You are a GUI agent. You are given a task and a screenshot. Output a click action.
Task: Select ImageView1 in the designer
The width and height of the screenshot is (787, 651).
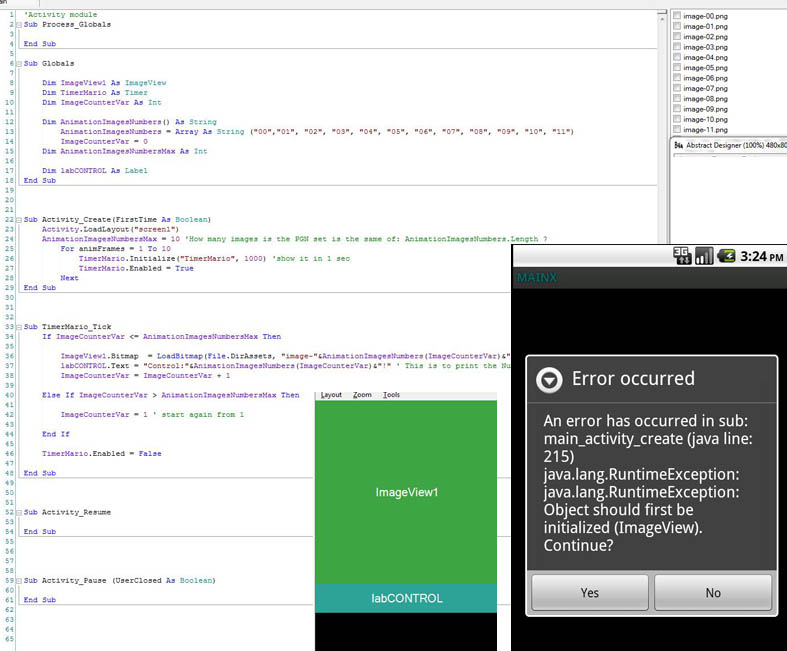coord(406,492)
